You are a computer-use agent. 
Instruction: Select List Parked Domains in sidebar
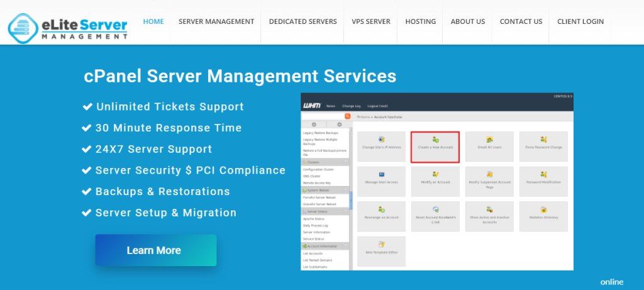pyautogui.click(x=318, y=260)
